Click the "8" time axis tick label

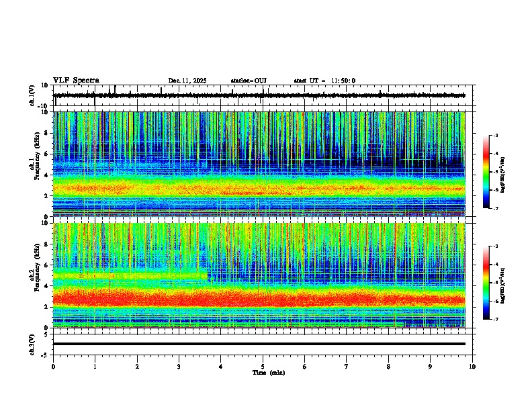tap(388, 367)
